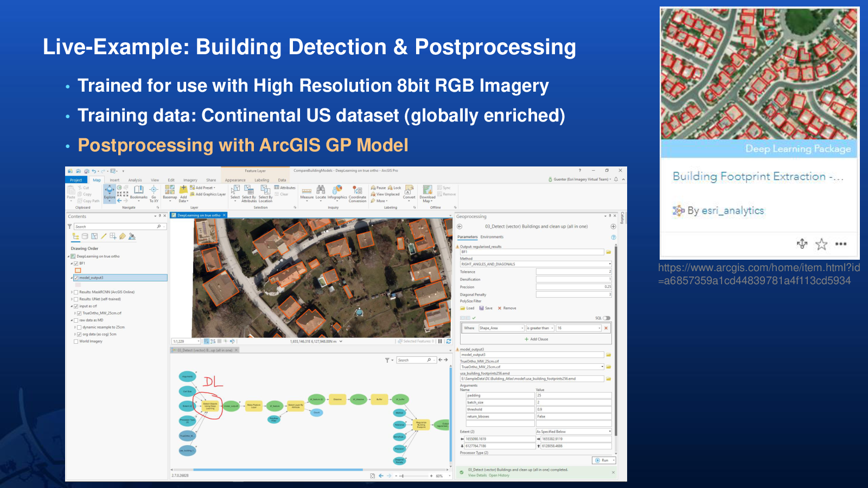Click Load in PolySize Filter

click(467, 308)
